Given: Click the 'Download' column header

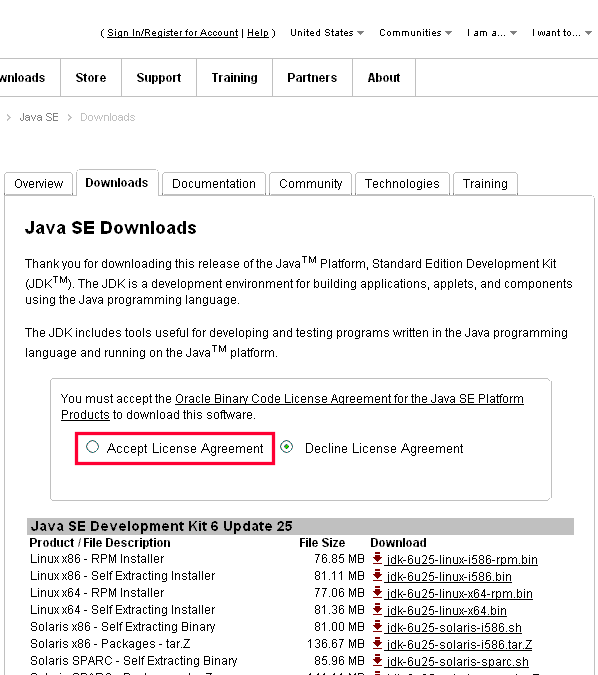Looking at the screenshot, I should point(398,542).
